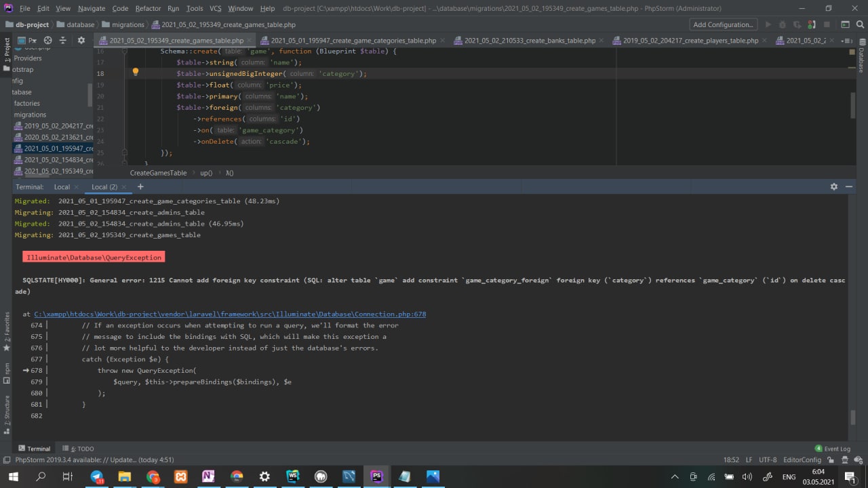Click migrations folder breadcrumb
The height and width of the screenshot is (488, 868).
(x=123, y=24)
